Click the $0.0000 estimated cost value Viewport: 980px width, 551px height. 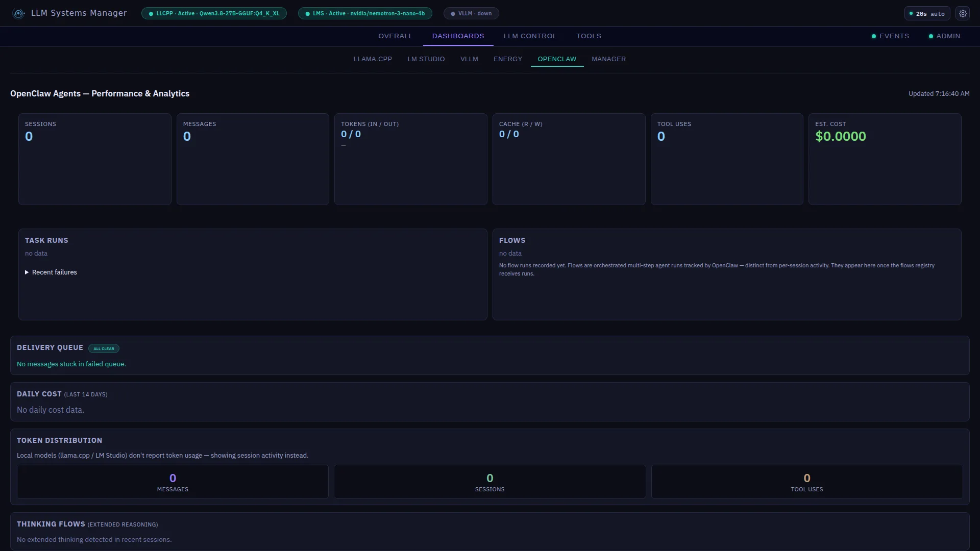pos(840,136)
